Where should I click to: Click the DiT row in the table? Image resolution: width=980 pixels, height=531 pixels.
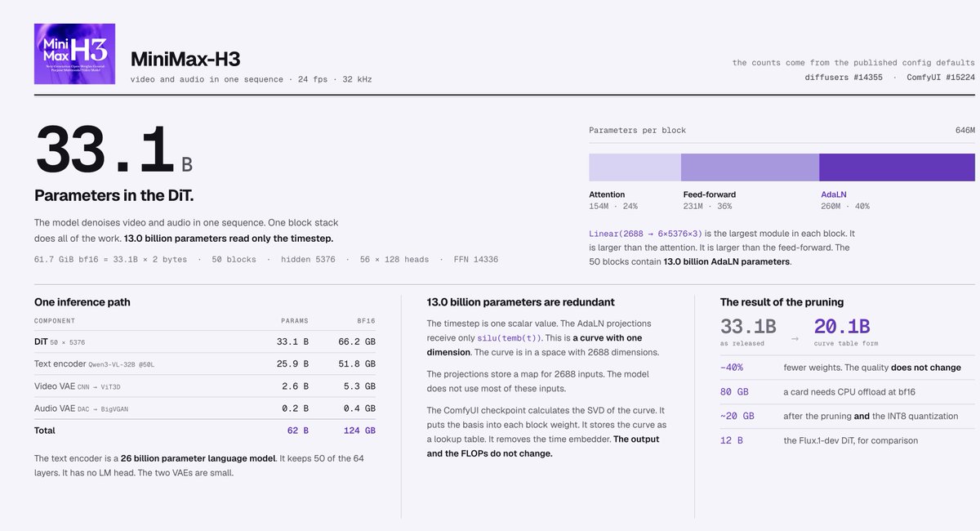tap(205, 341)
